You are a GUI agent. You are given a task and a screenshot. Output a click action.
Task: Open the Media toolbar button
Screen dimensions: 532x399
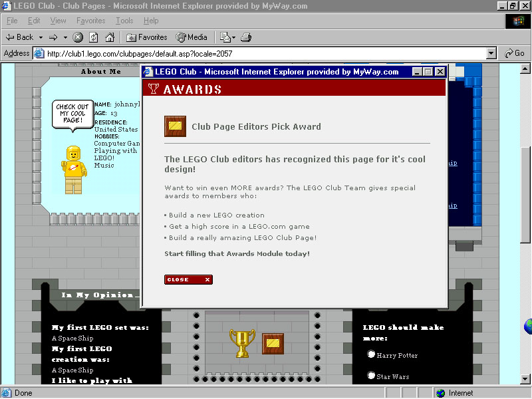pyautogui.click(x=192, y=37)
